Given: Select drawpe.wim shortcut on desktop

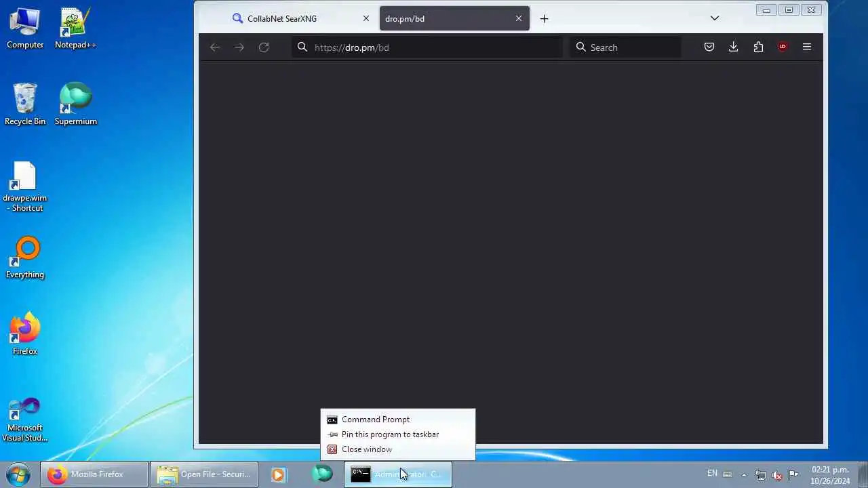Looking at the screenshot, I should 25,187.
